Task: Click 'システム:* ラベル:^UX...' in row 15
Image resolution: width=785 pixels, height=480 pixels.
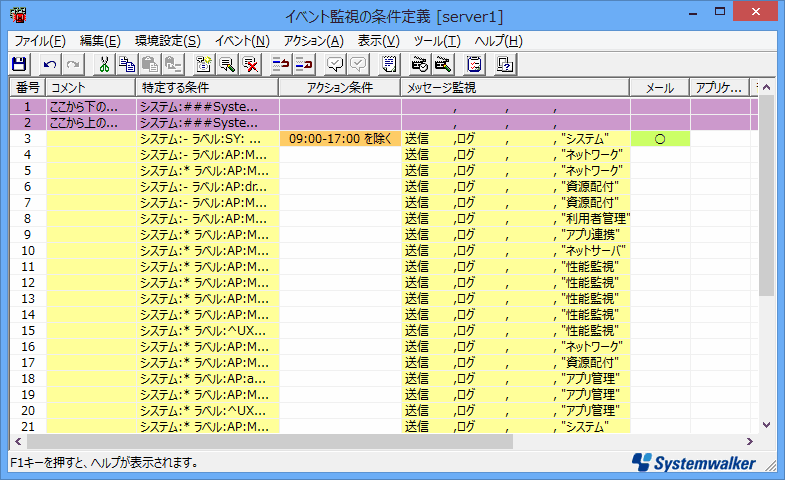Action: (208, 331)
